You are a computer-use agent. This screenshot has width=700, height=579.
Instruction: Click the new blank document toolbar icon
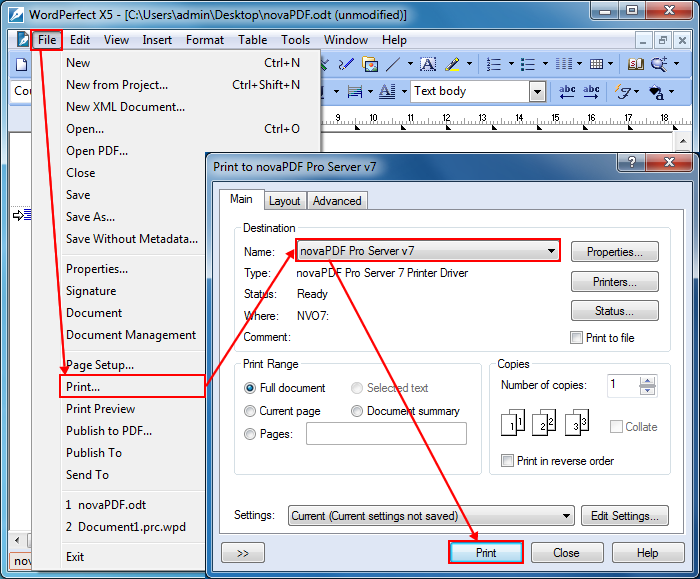click(21, 65)
